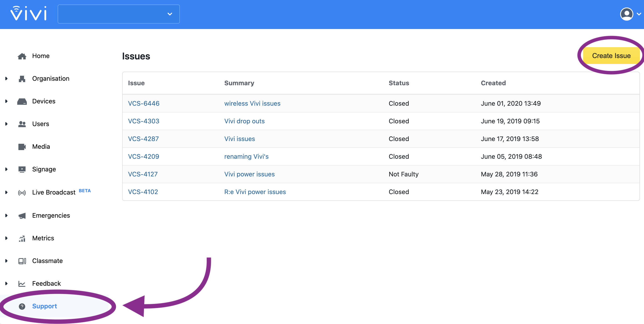Open the 'renaming Vivi's' summary link
Viewport: 644px width, 324px height.
(246, 156)
